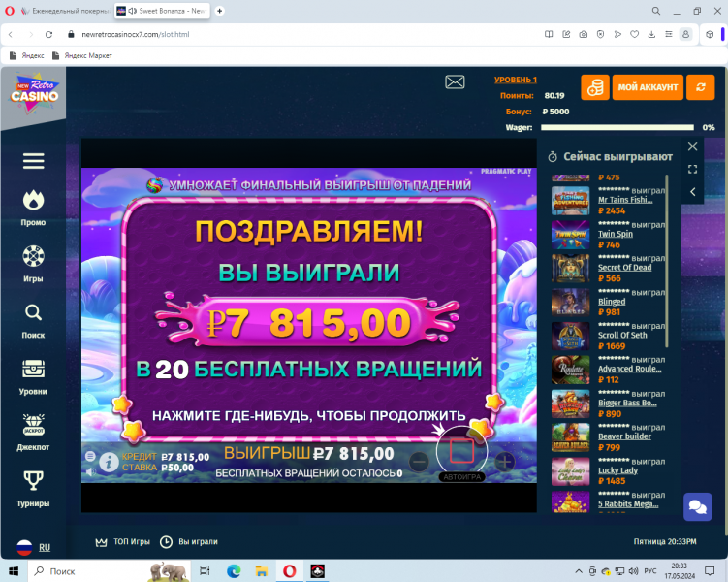This screenshot has height=582, width=728.
Task: Open Microsoft Edge from the taskbar
Action: (234, 571)
